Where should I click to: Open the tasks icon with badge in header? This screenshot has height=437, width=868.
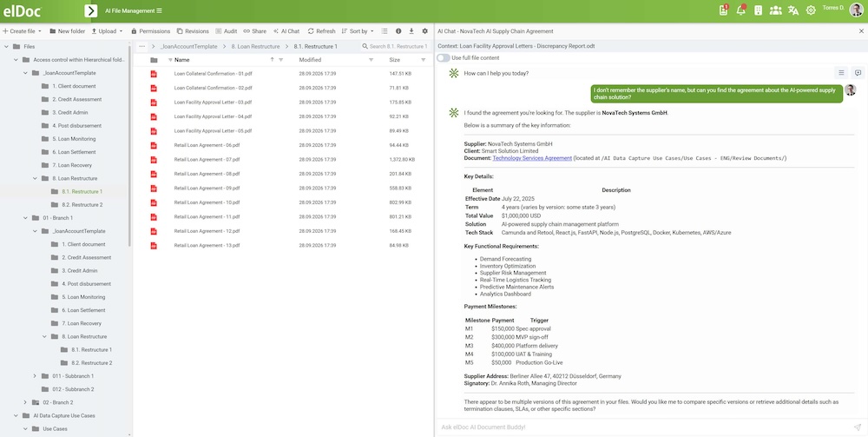[x=724, y=10]
